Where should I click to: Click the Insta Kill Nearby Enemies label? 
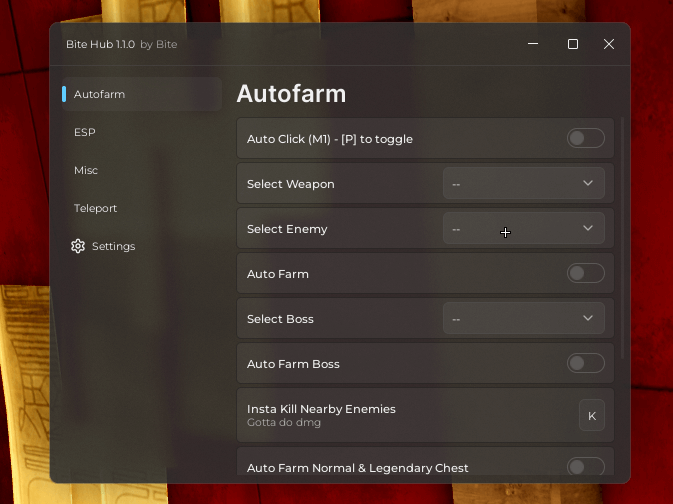point(321,409)
